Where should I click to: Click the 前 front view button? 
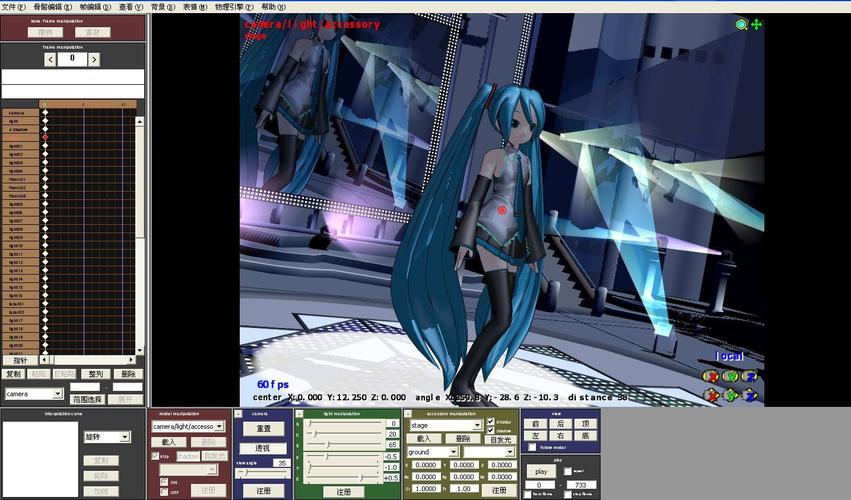point(536,423)
